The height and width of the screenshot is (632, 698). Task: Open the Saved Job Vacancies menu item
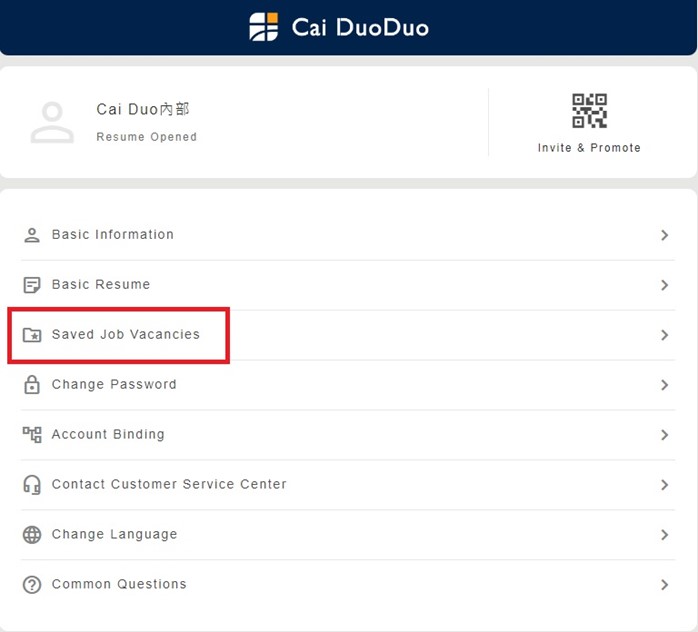pos(126,335)
